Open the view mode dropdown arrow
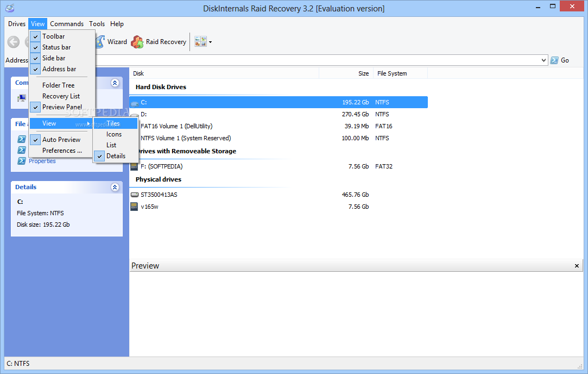 [x=210, y=42]
